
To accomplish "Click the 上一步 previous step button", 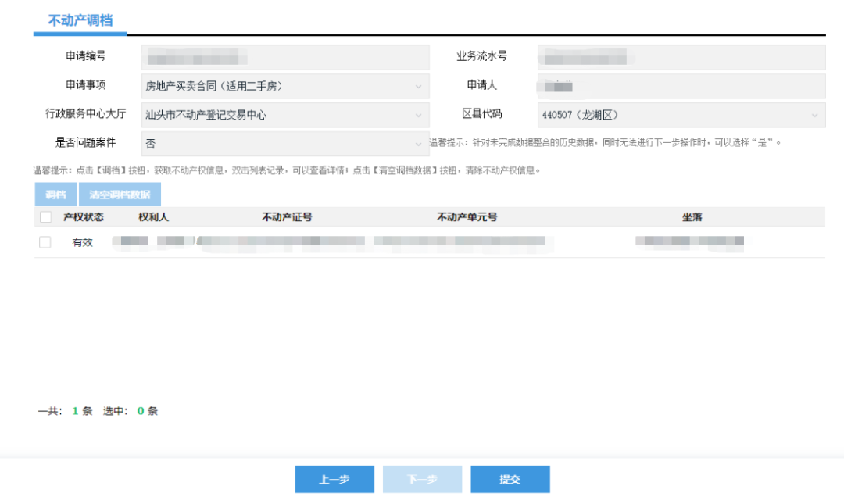I will point(334,479).
